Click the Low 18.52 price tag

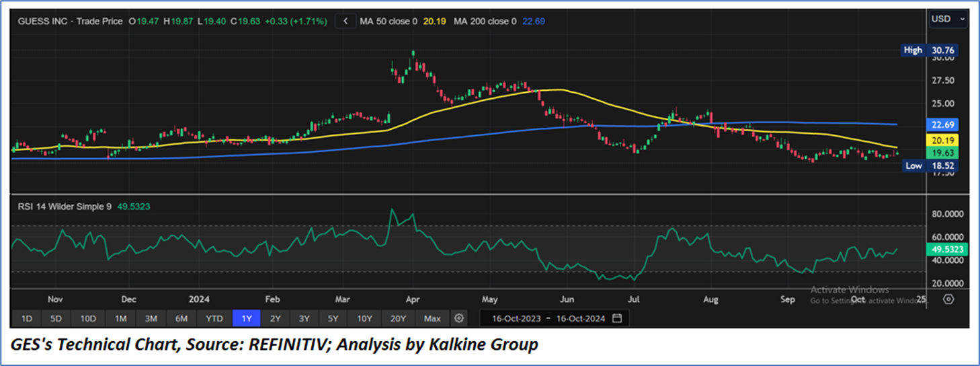click(930, 166)
